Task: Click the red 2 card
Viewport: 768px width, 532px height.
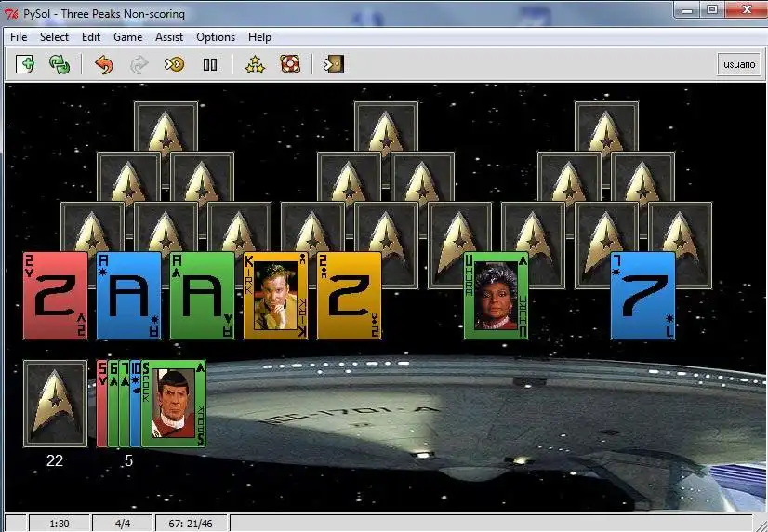Action: [x=56, y=296]
